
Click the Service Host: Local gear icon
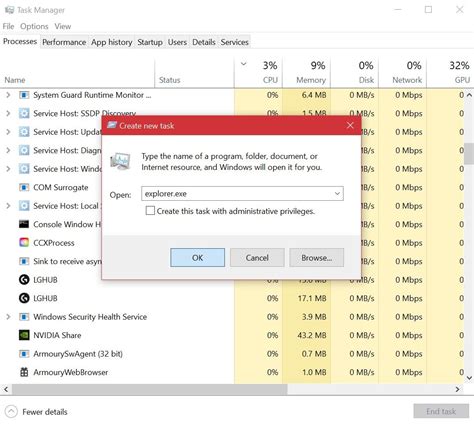tap(24, 206)
